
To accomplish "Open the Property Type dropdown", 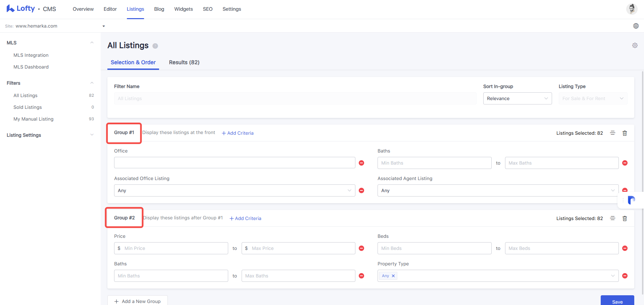I will pos(498,276).
